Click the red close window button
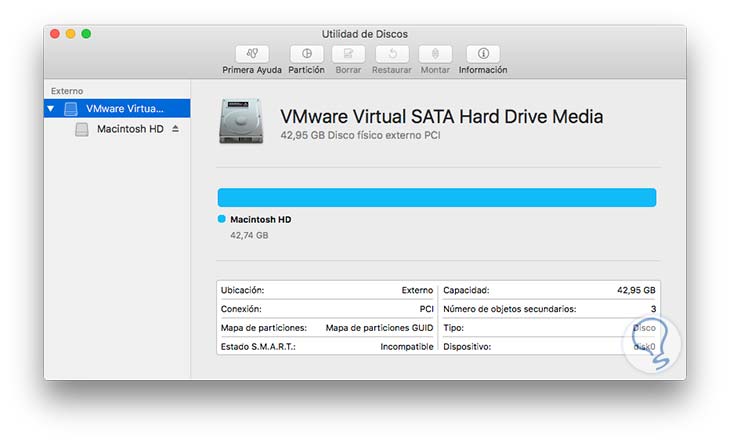This screenshot has height=443, width=730. click(55, 34)
